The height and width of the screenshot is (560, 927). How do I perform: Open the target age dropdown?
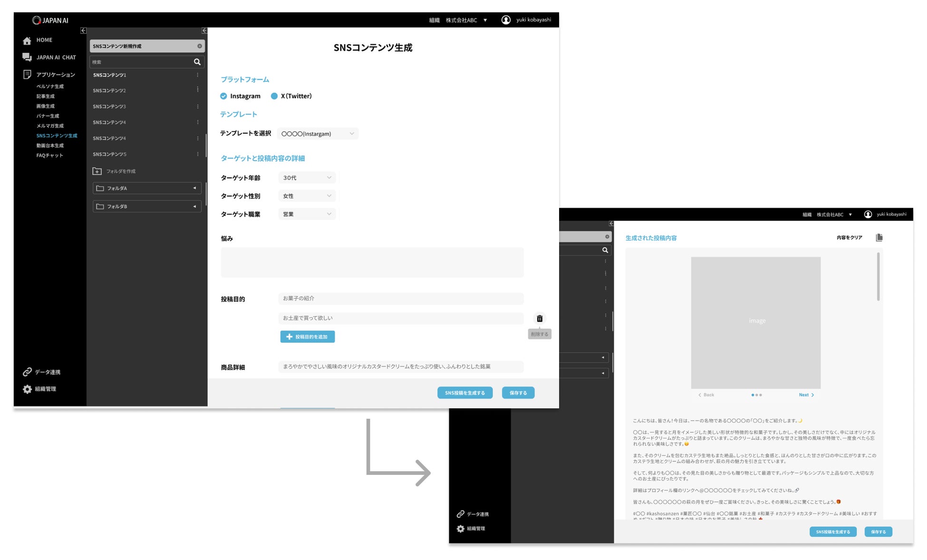click(307, 178)
